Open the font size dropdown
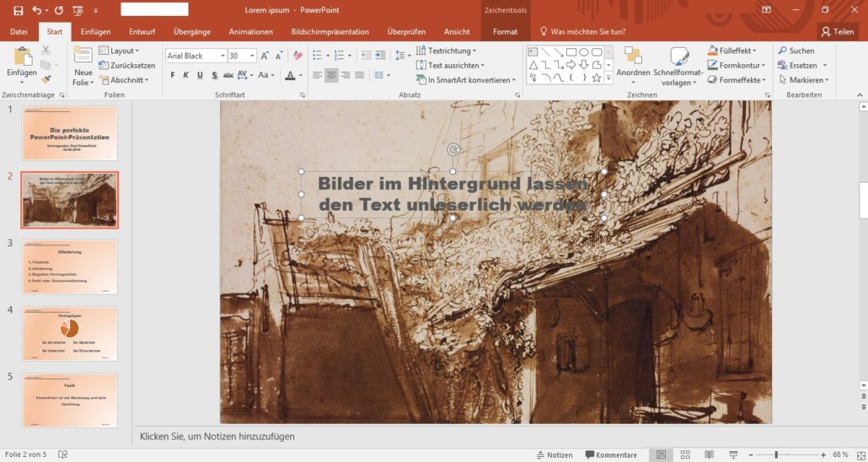Image resolution: width=868 pixels, height=462 pixels. point(253,56)
